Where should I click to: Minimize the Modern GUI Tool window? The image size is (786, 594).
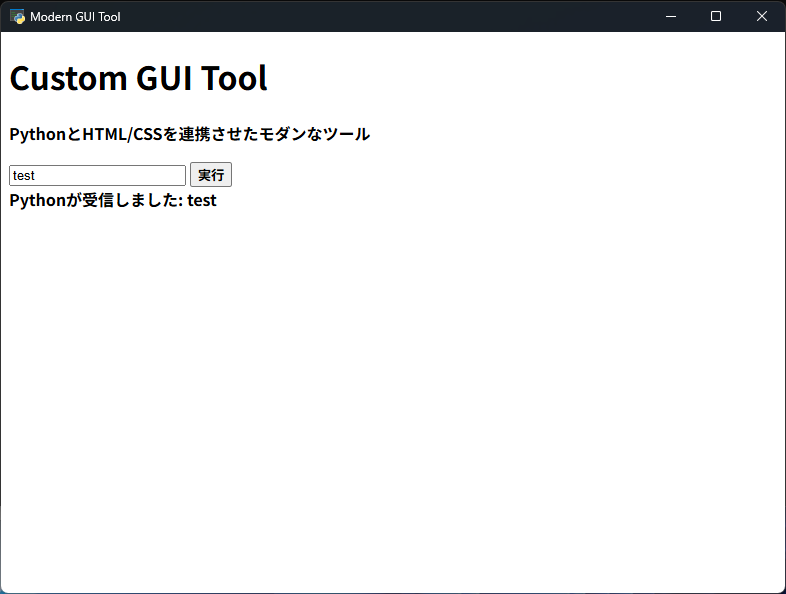[670, 16]
